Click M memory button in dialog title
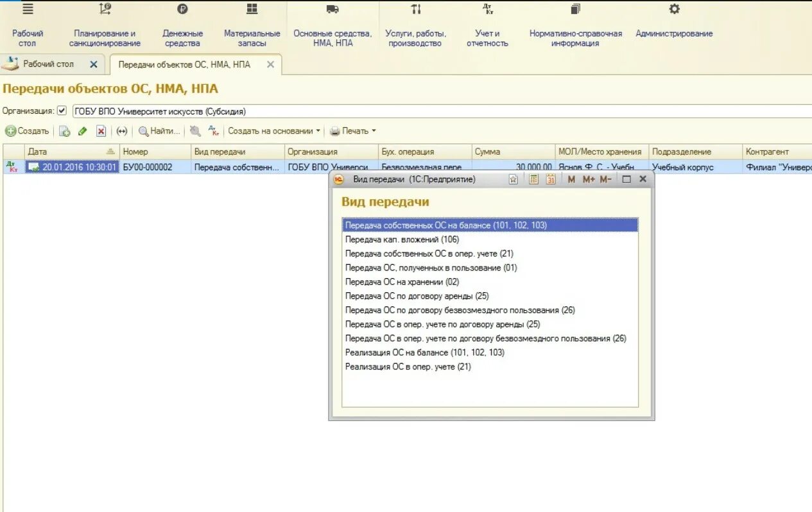Image resolution: width=812 pixels, height=512 pixels. (x=571, y=180)
